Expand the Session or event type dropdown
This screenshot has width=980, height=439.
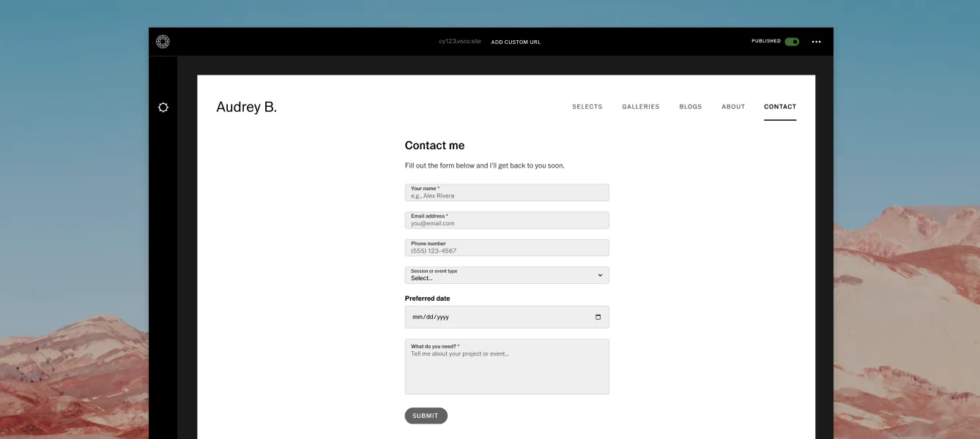507,275
